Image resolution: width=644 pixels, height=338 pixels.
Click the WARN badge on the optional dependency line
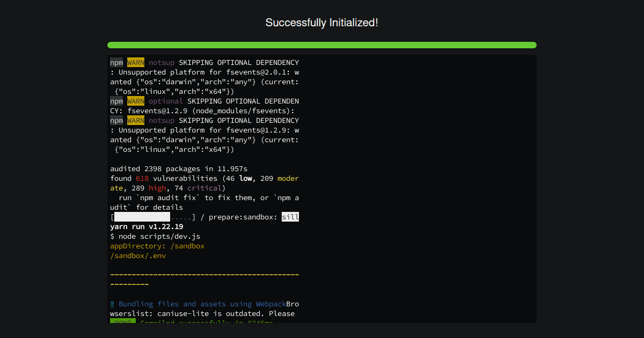(x=135, y=101)
